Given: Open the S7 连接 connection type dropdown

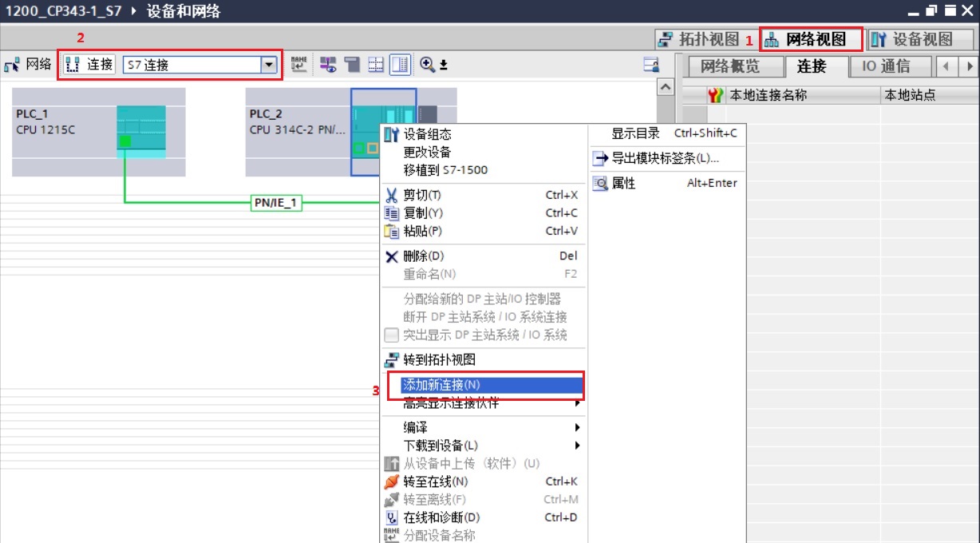Looking at the screenshot, I should (x=269, y=65).
